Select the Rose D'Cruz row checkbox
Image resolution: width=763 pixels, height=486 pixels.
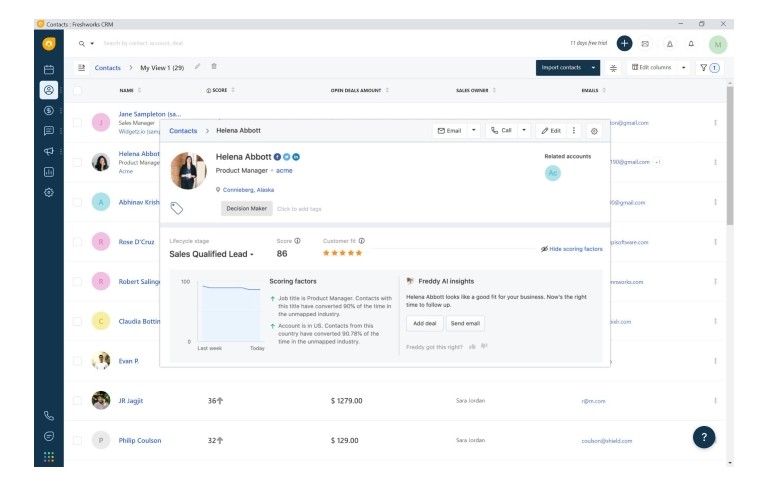(x=77, y=241)
